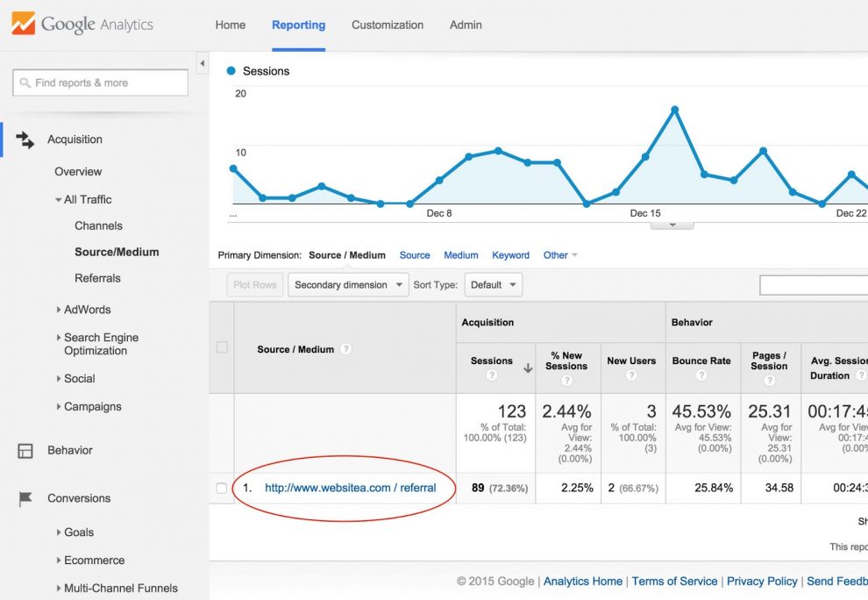Open the Secondary dimension dropdown
Image resolution: width=868 pixels, height=600 pixels.
click(x=347, y=284)
